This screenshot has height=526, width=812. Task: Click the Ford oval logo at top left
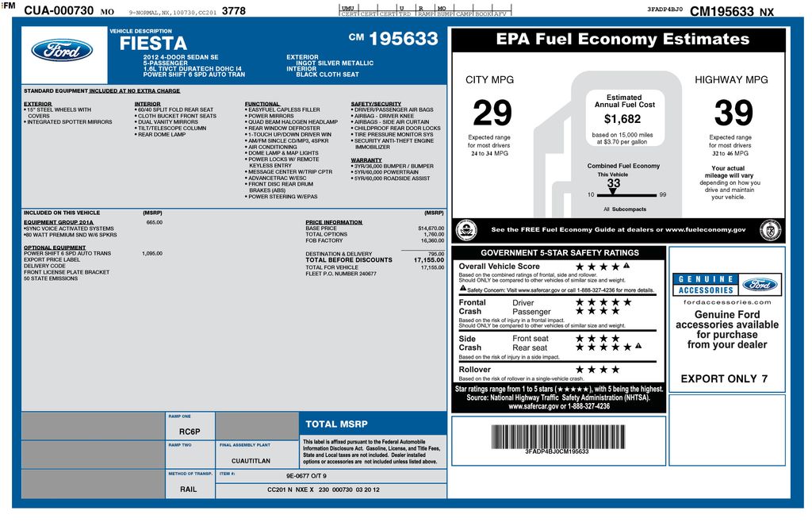[62, 51]
